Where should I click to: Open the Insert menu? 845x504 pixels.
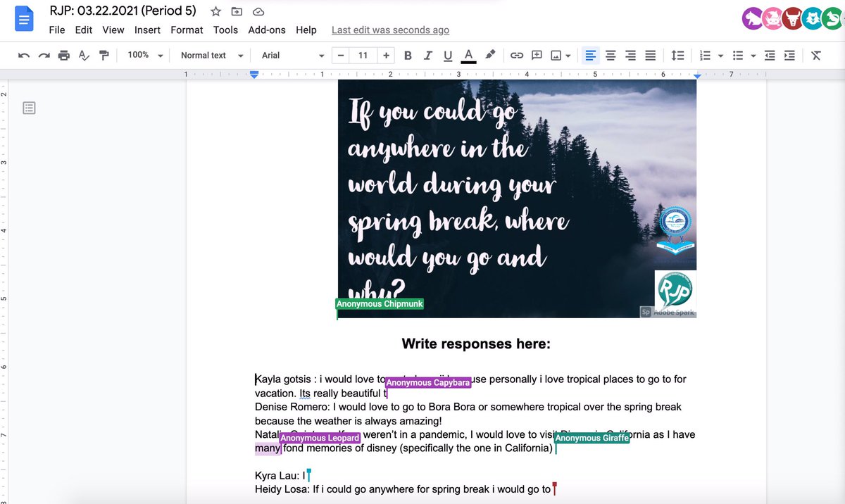pos(148,30)
